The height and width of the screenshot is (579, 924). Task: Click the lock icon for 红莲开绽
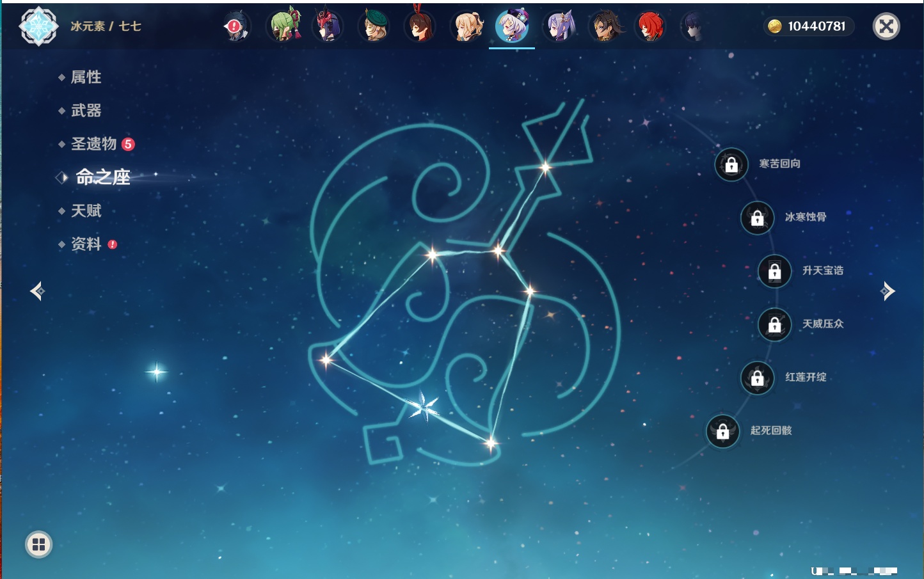757,377
